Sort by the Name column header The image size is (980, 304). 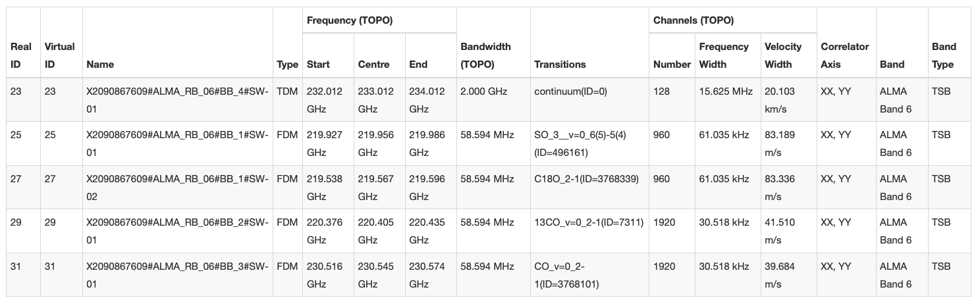(100, 64)
